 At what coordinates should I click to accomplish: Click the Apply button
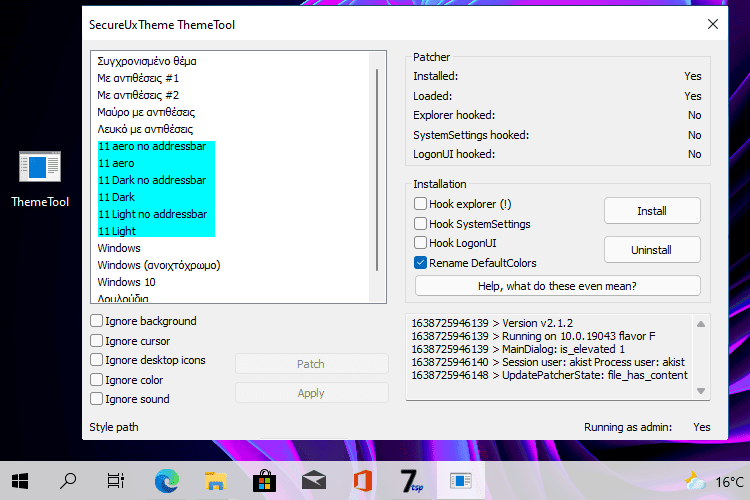click(x=311, y=393)
